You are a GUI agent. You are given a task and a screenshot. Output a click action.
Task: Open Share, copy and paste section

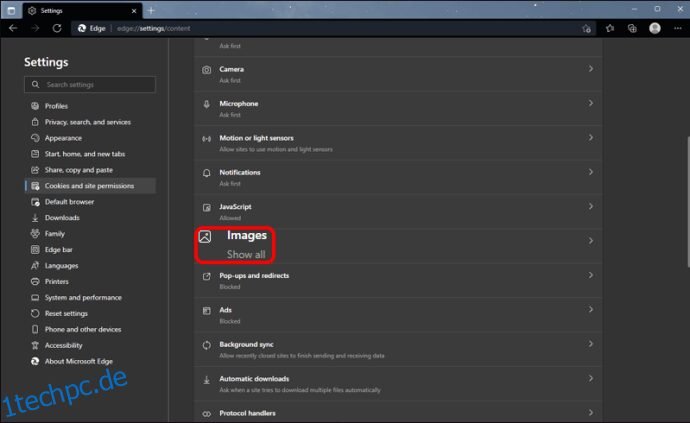[90, 170]
